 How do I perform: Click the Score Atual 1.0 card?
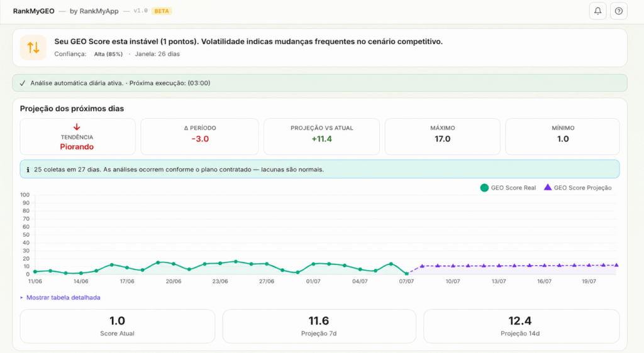(118, 326)
